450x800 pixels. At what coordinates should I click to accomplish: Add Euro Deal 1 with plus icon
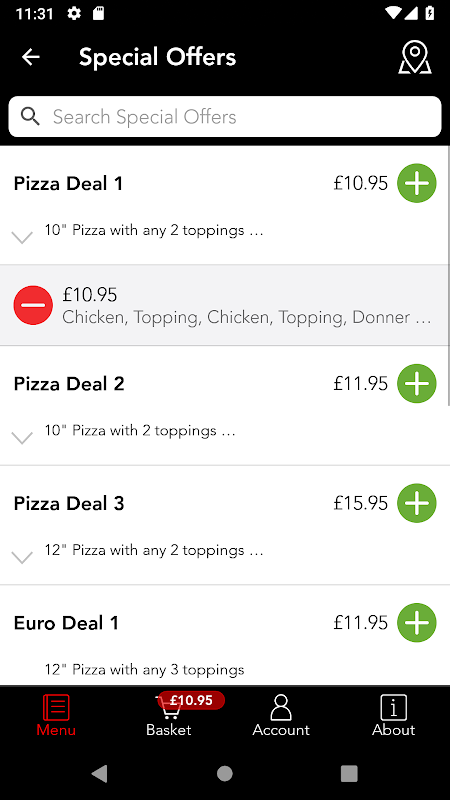pyautogui.click(x=417, y=622)
